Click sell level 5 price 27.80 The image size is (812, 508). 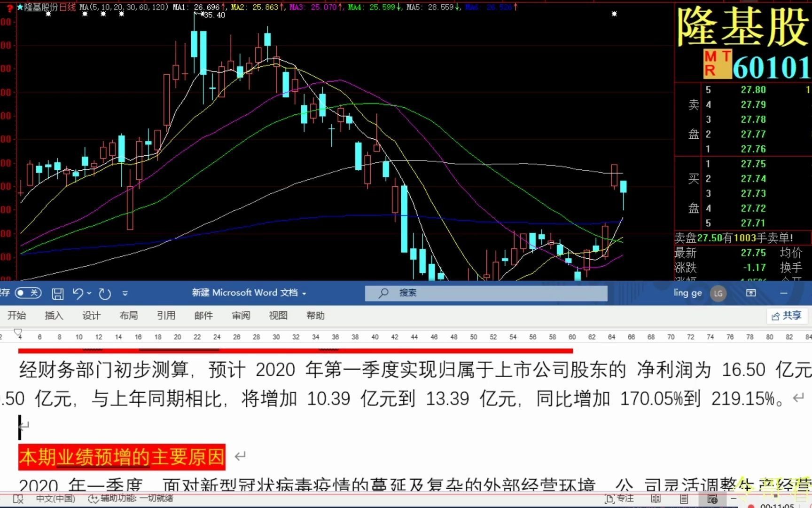pos(753,90)
